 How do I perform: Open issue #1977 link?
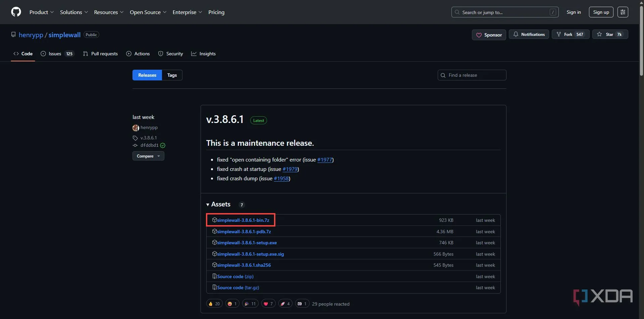pyautogui.click(x=325, y=159)
